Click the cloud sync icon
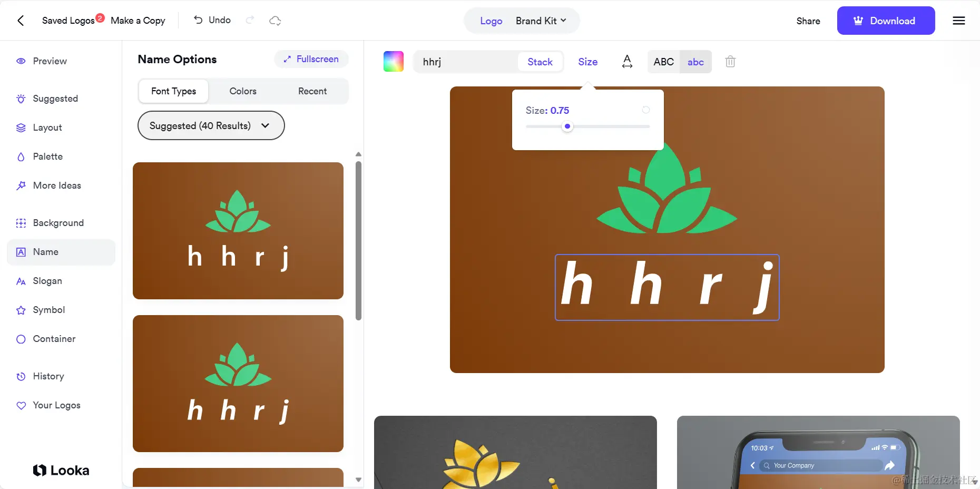 (275, 21)
